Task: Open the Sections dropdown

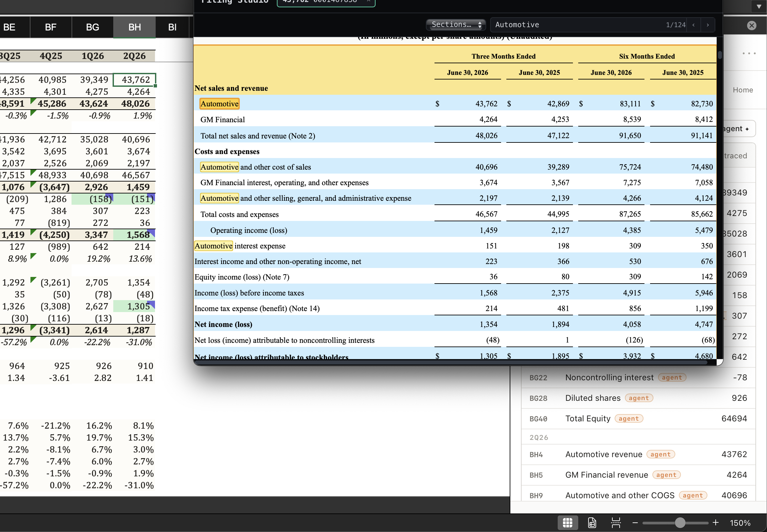Action: point(456,25)
